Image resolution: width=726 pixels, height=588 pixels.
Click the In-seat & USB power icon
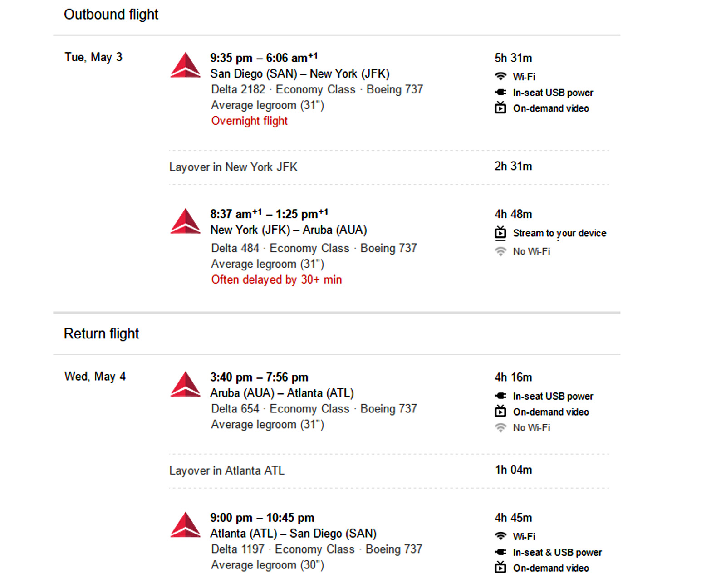tap(500, 552)
